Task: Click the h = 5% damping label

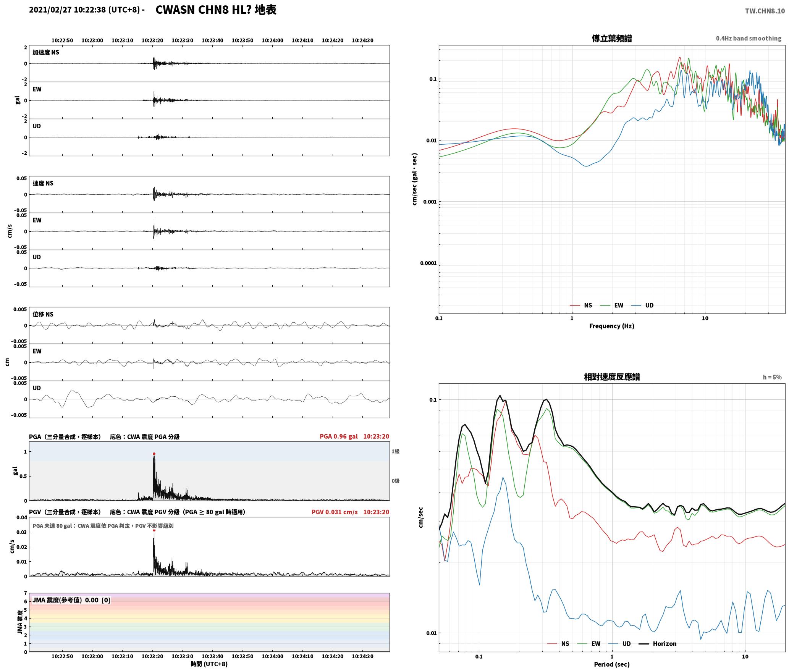Action: coord(772,377)
